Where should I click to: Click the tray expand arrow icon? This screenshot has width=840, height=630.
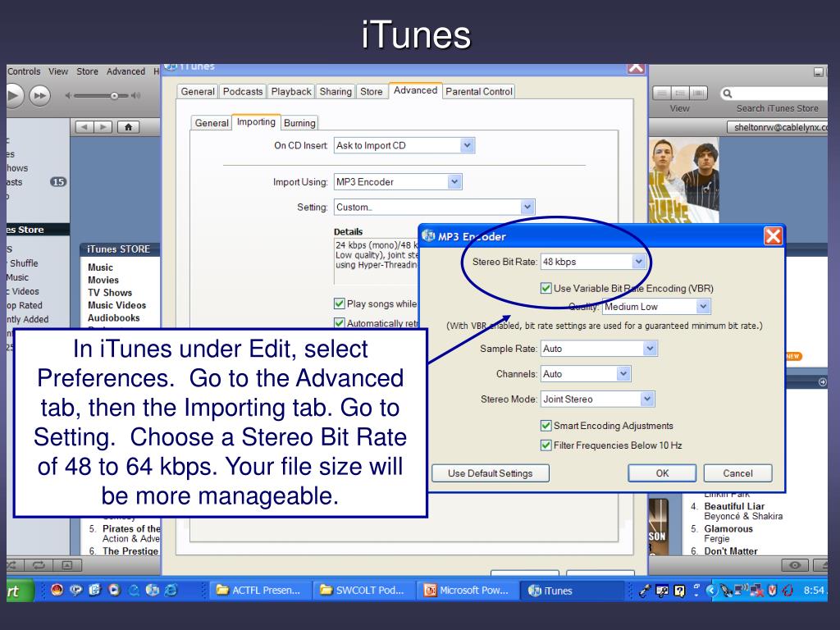pyautogui.click(x=711, y=591)
